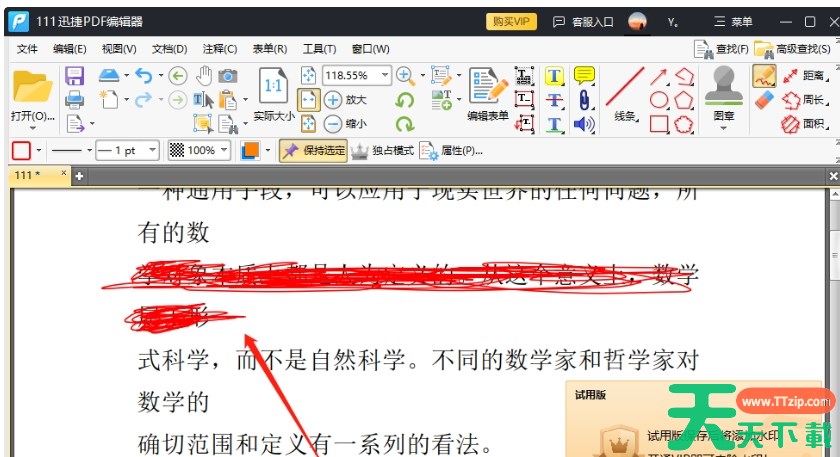
Task: Select the annotation selection tool
Action: pos(203,124)
